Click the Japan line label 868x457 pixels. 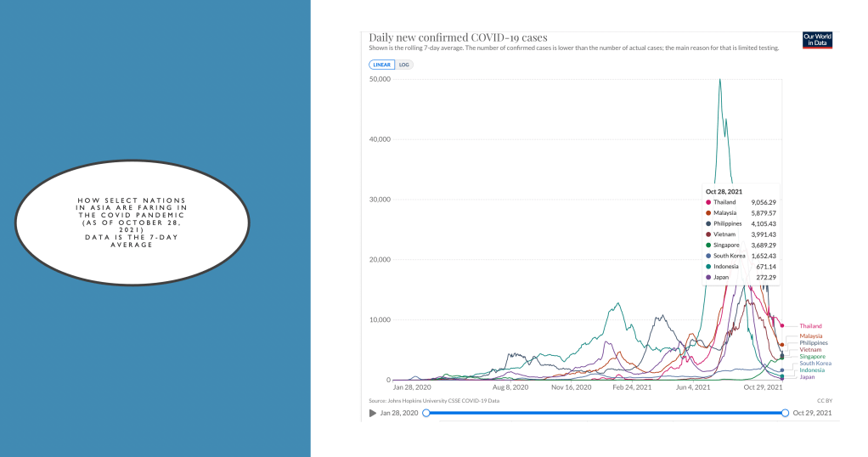(807, 377)
